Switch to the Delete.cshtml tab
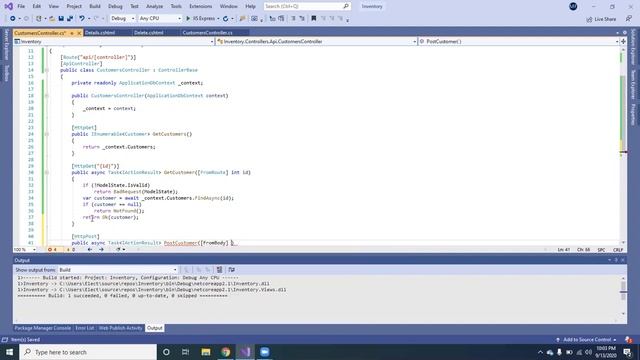640x360 pixels. 149,33
